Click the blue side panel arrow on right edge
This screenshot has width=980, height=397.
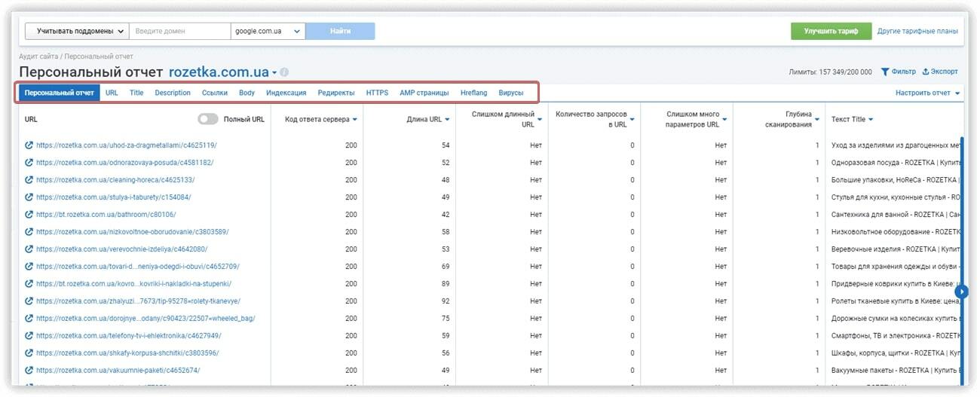962,291
